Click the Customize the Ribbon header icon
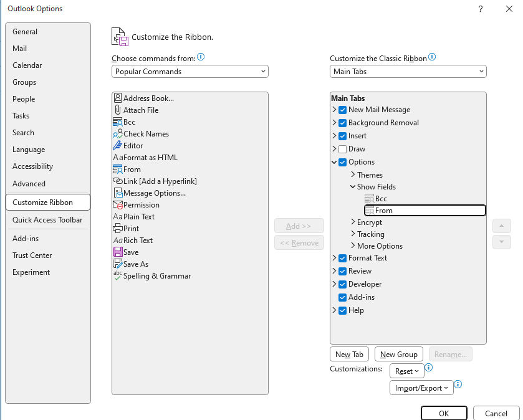523x420 pixels. coord(120,37)
